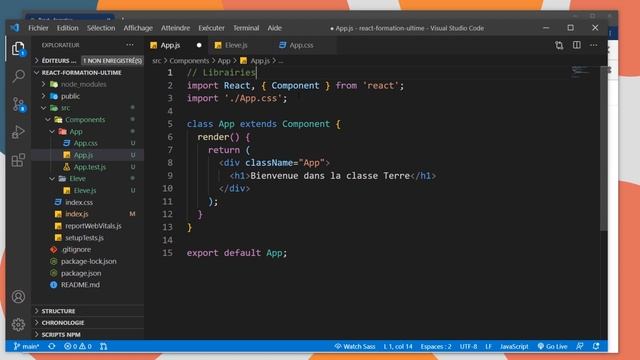Image resolution: width=640 pixels, height=360 pixels.
Task: Click the line and column indicator
Action: coord(398,346)
